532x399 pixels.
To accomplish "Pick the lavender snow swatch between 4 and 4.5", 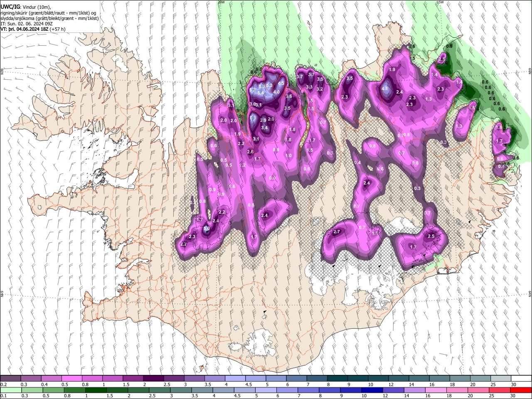I will pos(235,379).
